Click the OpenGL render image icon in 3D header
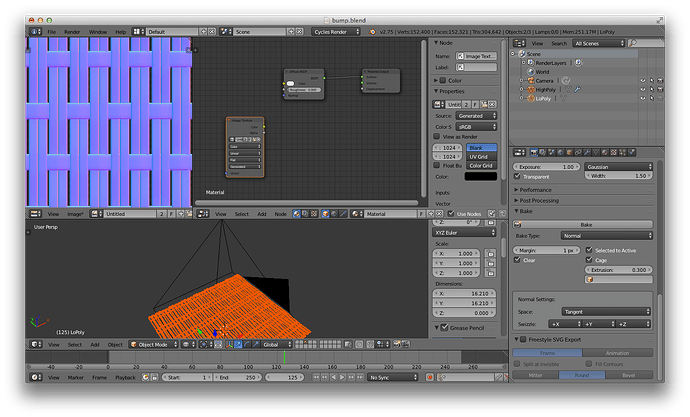 (397, 344)
